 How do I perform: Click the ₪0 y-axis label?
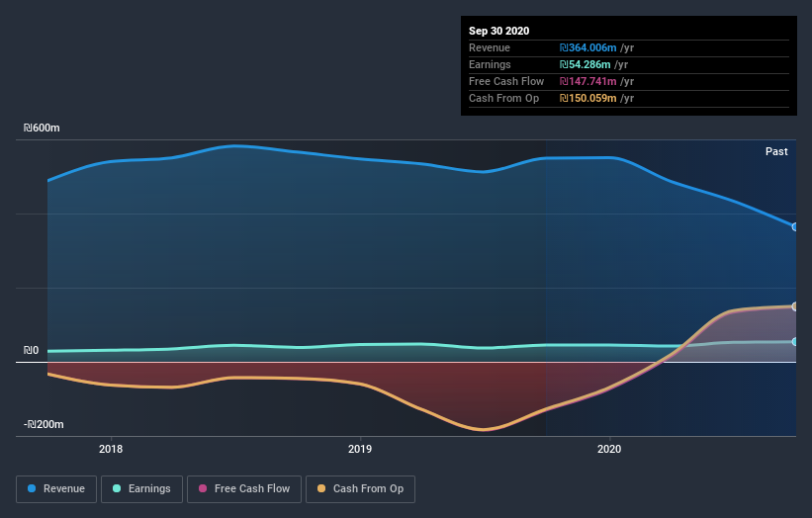[x=31, y=350]
